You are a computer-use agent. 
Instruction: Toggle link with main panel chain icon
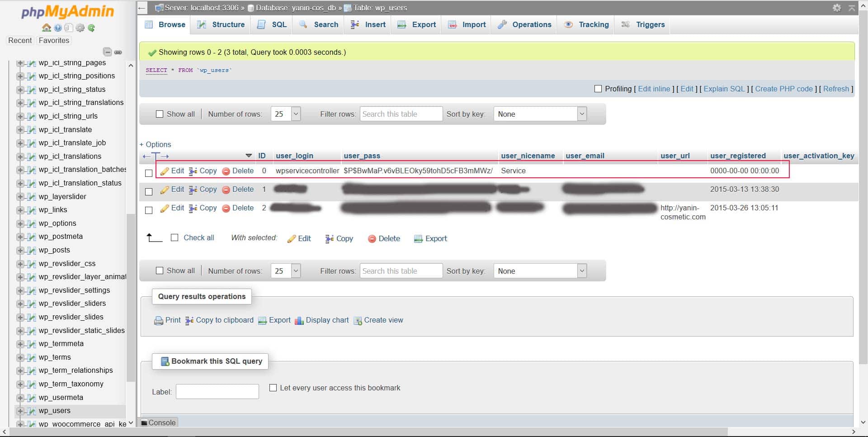(x=118, y=52)
